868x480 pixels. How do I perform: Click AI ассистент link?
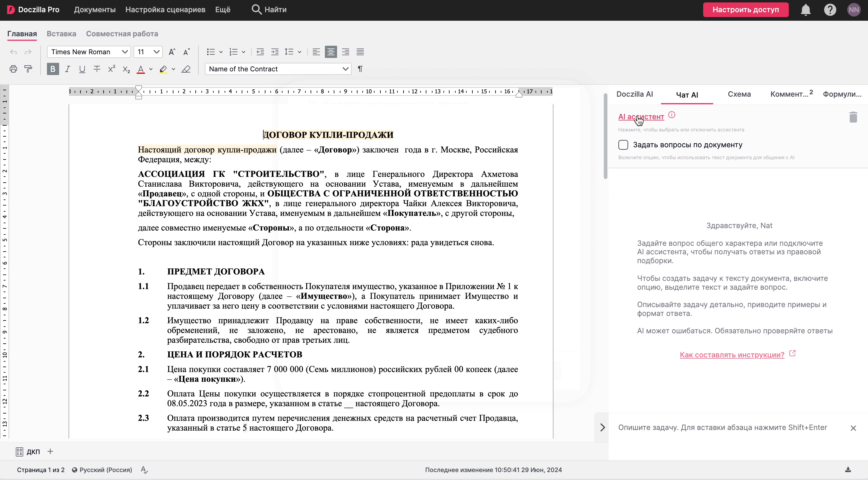coord(641,116)
